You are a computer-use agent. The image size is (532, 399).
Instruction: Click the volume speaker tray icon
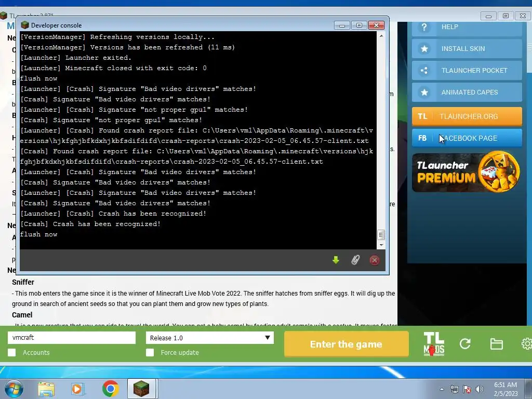[480, 389]
